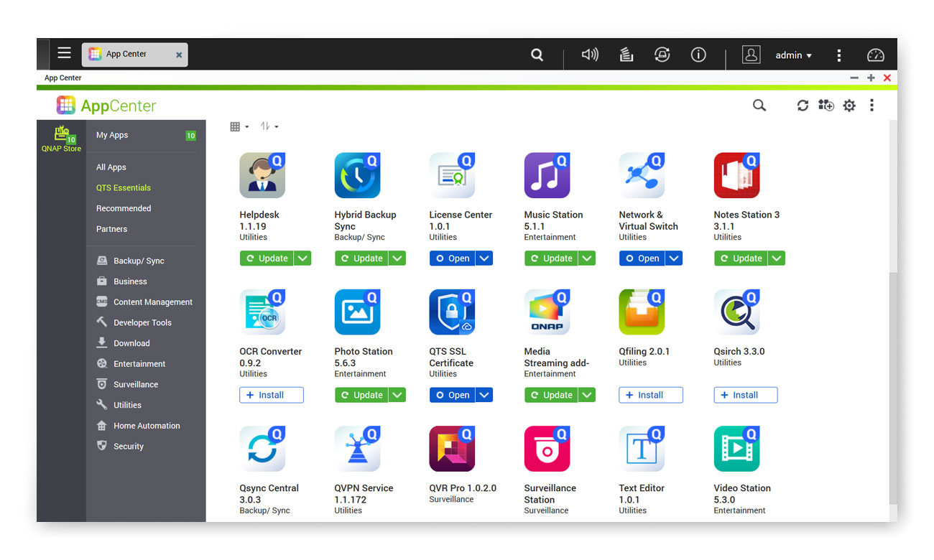Image resolution: width=934 pixels, height=560 pixels.
Task: Click the Photo Station app icon
Action: coord(357,312)
